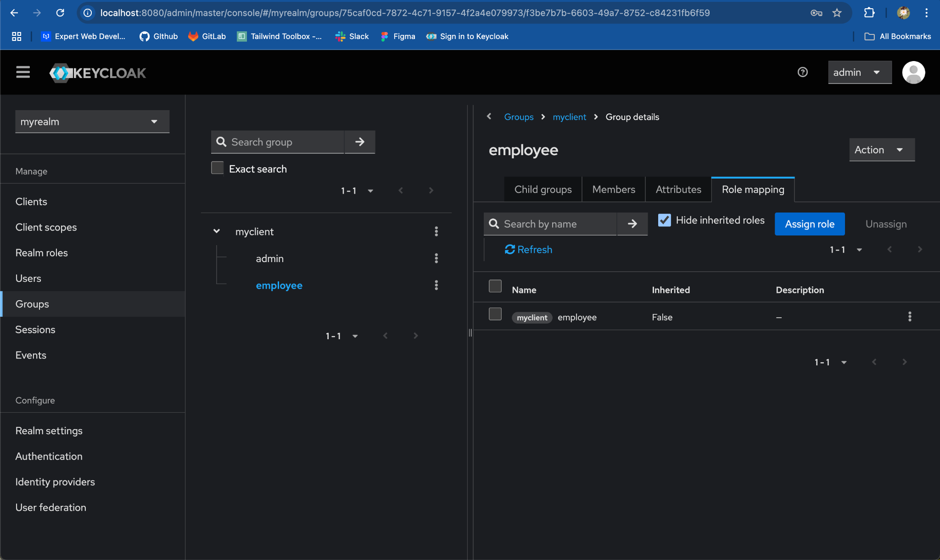The image size is (940, 560).
Task: Open the Attributes tab
Action: point(678,189)
